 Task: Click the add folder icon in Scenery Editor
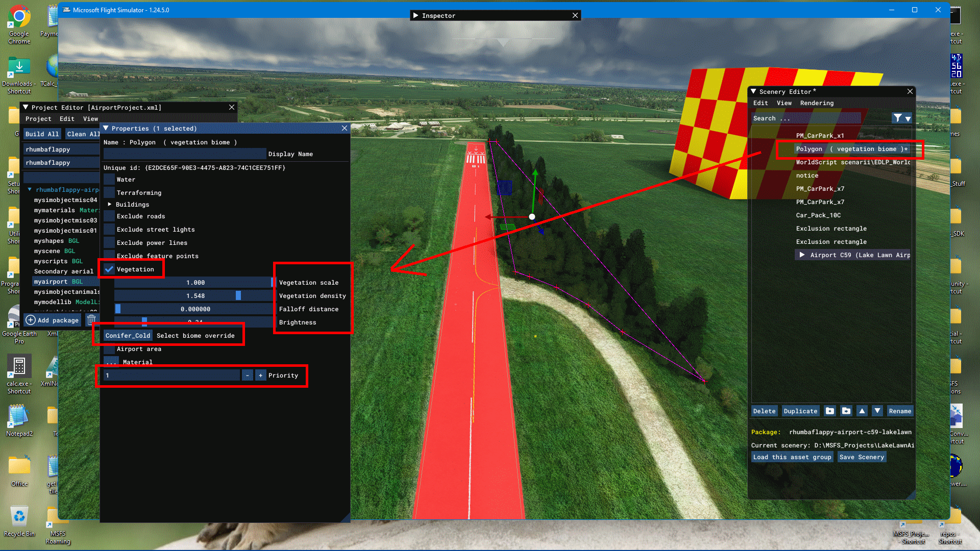(x=830, y=411)
